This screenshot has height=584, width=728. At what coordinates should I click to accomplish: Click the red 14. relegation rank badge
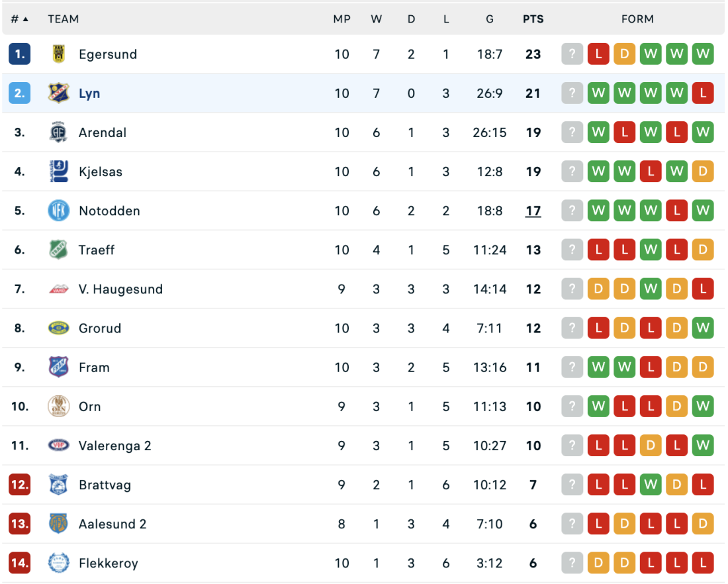[x=20, y=563]
